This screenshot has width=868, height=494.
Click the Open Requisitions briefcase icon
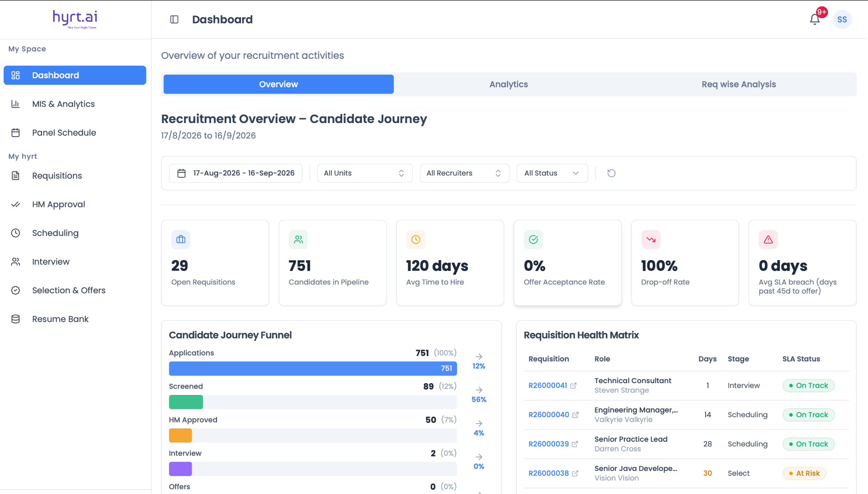(181, 240)
